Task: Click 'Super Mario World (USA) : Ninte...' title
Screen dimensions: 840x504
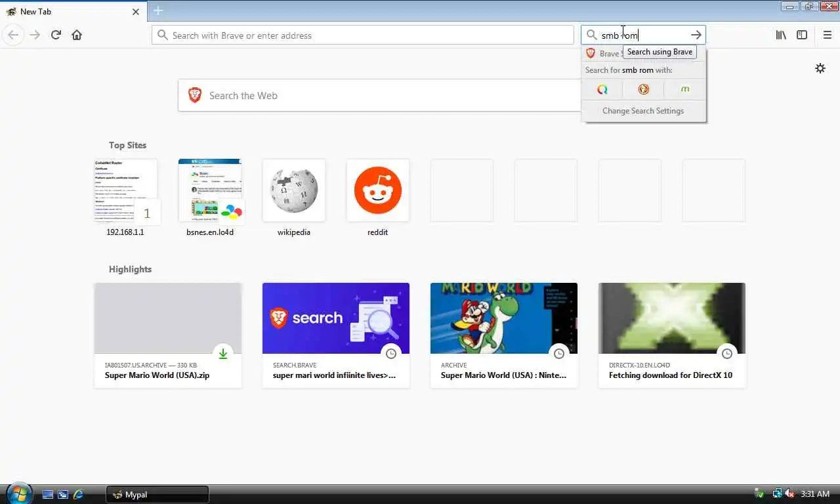Action: click(503, 375)
